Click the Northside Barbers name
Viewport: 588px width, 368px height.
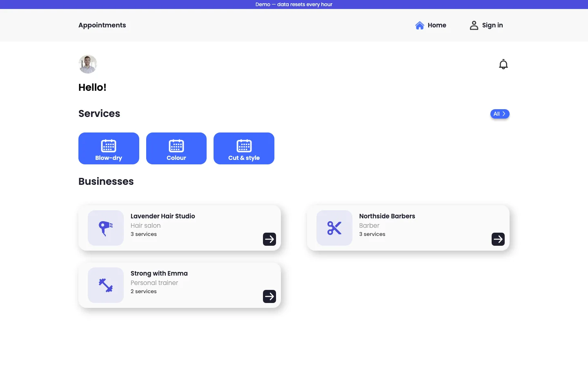coord(387,216)
